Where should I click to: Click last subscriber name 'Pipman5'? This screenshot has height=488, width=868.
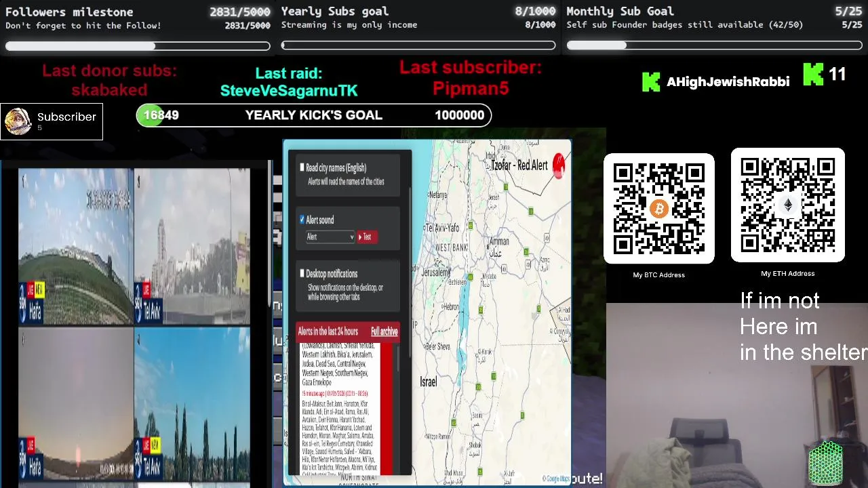(x=471, y=88)
